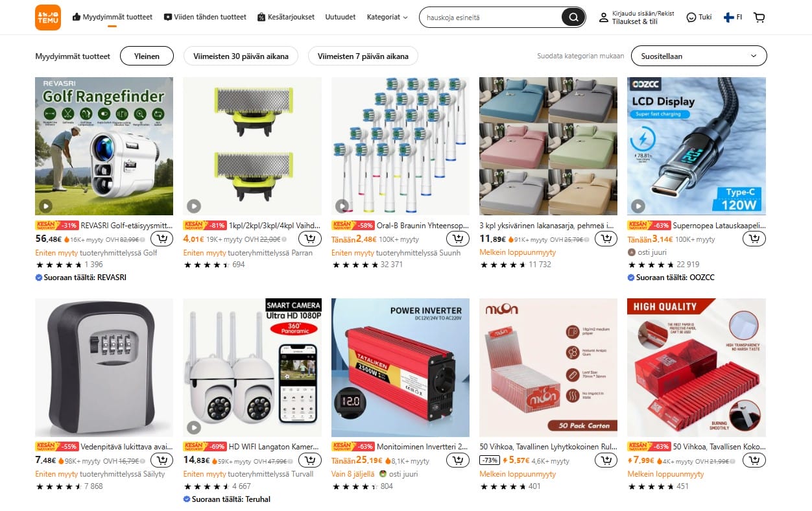Viewport: 812px width, 511px height.
Task: Click the search magnifier button
Action: click(573, 18)
